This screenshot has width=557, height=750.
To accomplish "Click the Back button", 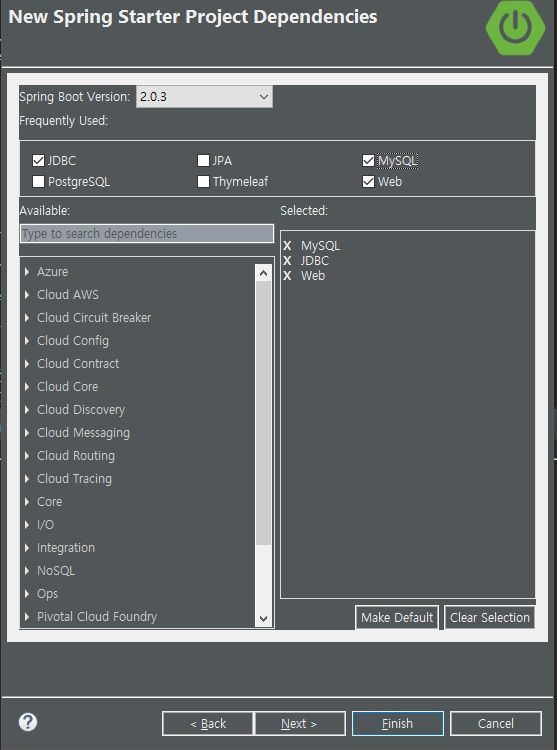I will [208, 724].
